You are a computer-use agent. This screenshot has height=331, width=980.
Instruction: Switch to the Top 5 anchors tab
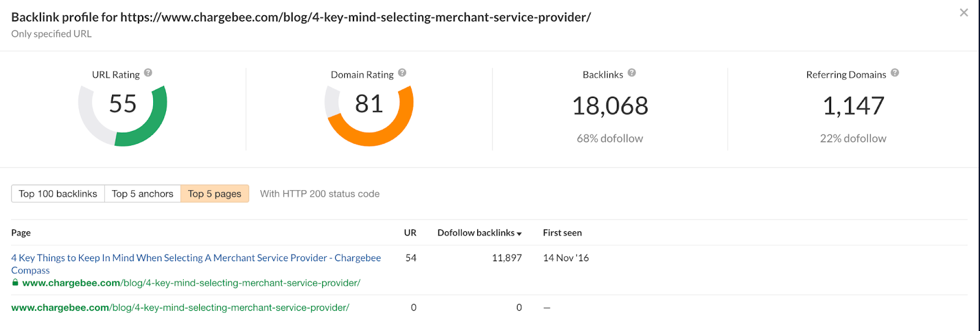point(143,193)
